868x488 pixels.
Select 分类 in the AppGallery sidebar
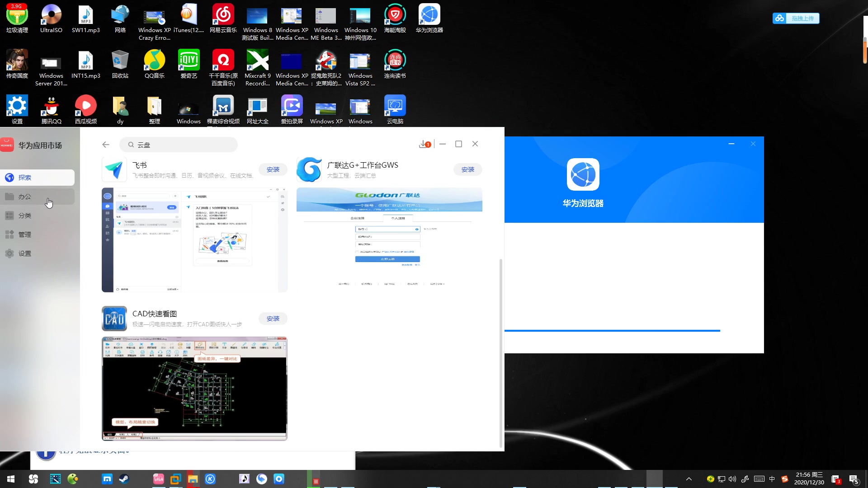coord(37,216)
